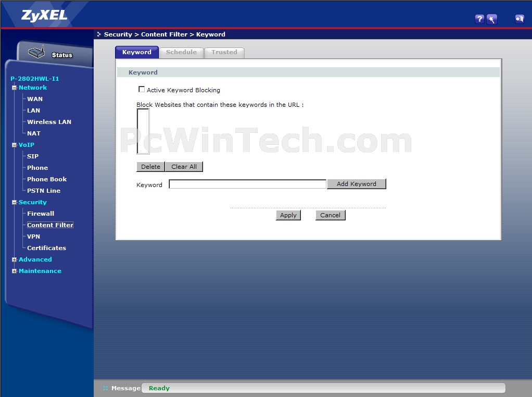Expand the Advanced tree section
The height and width of the screenshot is (397, 532).
pyautogui.click(x=14, y=260)
